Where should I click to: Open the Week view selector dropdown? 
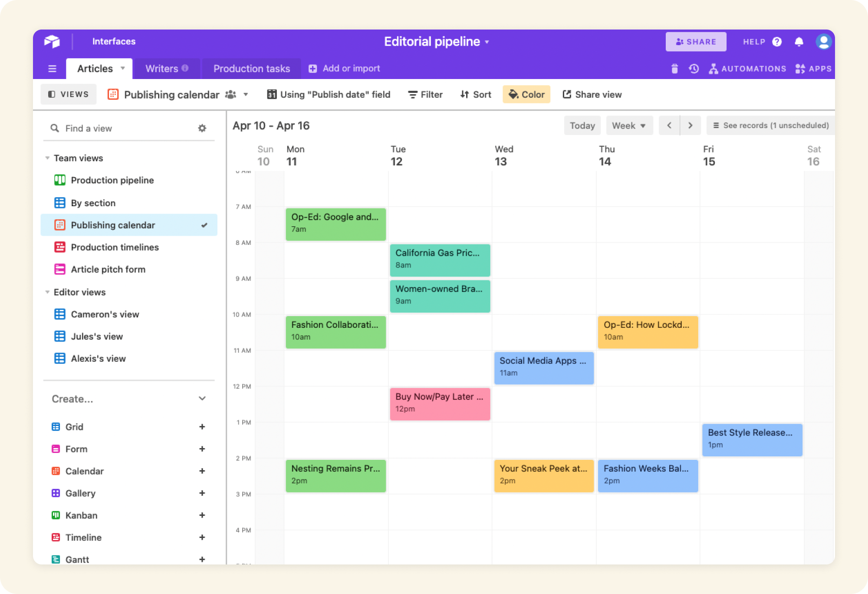(629, 125)
